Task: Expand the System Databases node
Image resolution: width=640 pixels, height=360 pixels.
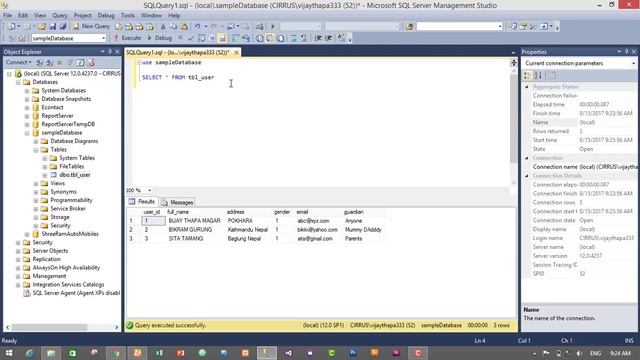Action: click(x=27, y=91)
